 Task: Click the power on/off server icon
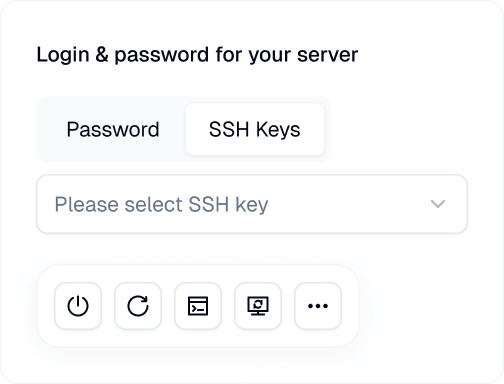click(x=78, y=306)
